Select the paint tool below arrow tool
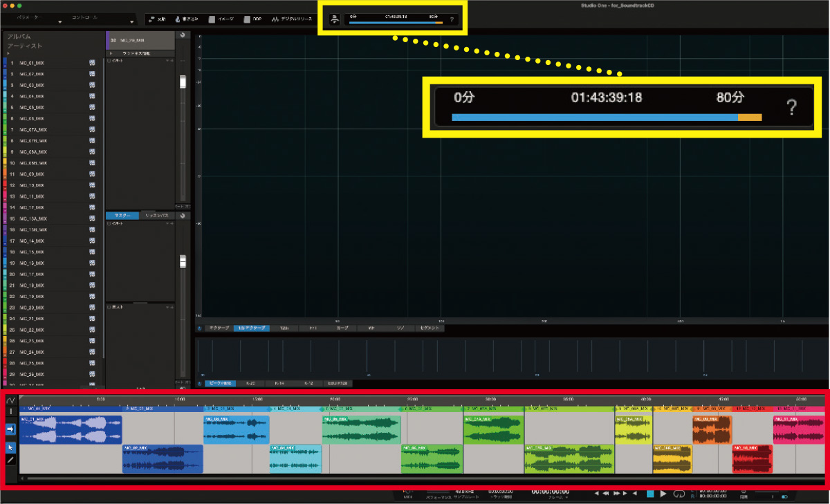This screenshot has width=830, height=504. [x=10, y=460]
